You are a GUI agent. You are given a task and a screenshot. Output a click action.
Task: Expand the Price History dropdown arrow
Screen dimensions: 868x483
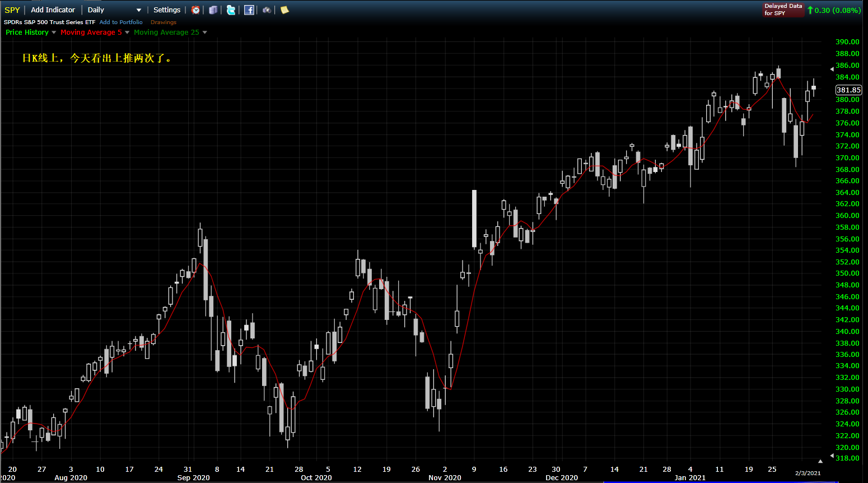[54, 32]
